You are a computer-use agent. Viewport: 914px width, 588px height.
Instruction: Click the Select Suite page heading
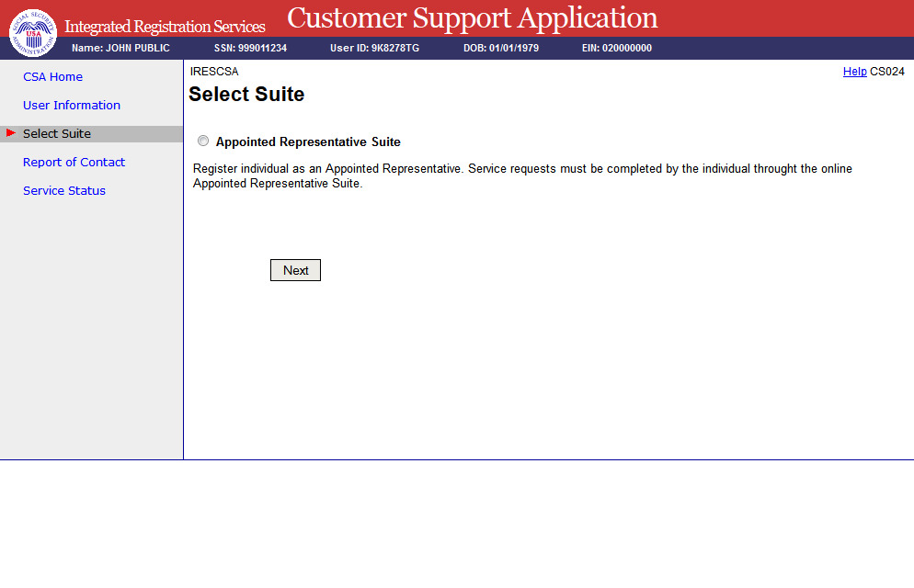(246, 95)
